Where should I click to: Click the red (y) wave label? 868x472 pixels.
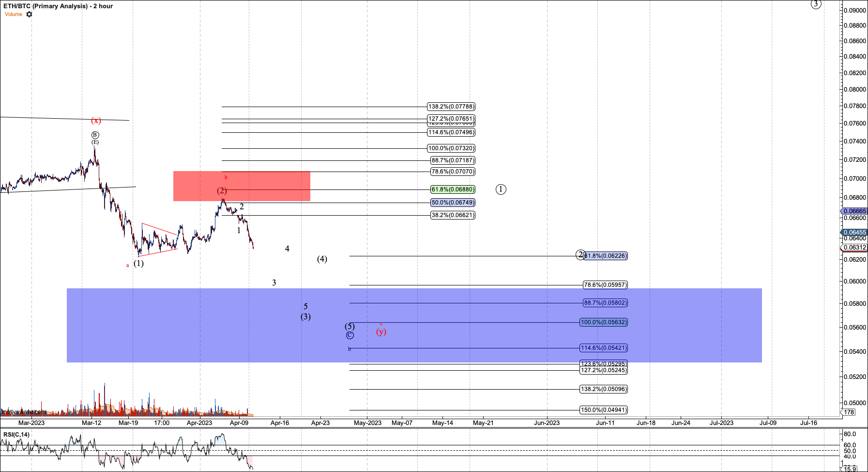[381, 332]
